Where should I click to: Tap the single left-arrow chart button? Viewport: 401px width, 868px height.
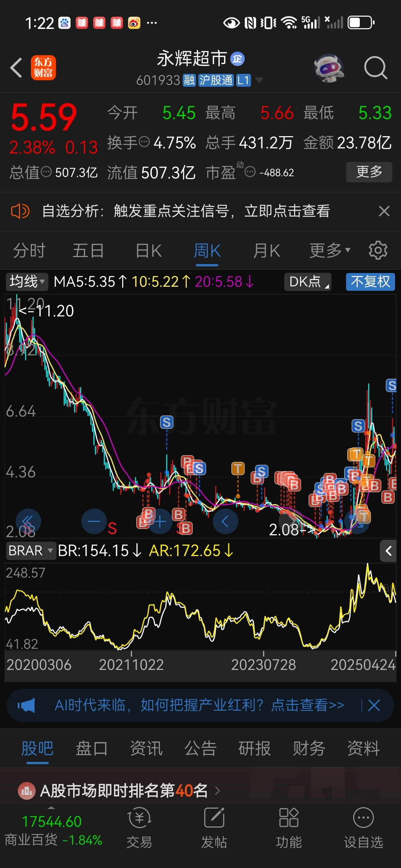(x=225, y=521)
